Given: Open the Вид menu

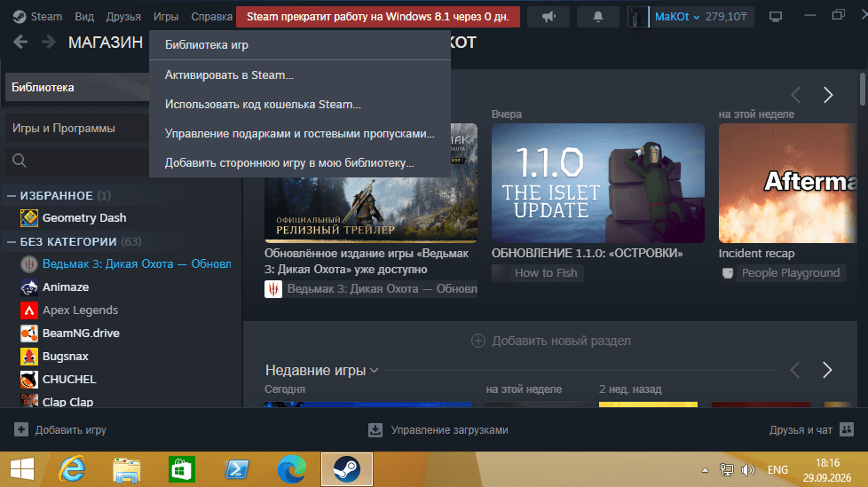Looking at the screenshot, I should (84, 17).
